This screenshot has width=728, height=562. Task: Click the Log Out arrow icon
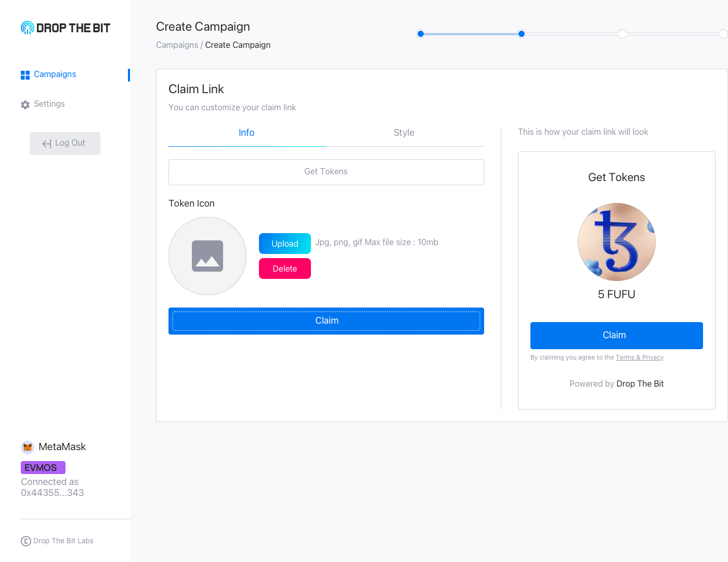coord(47,144)
